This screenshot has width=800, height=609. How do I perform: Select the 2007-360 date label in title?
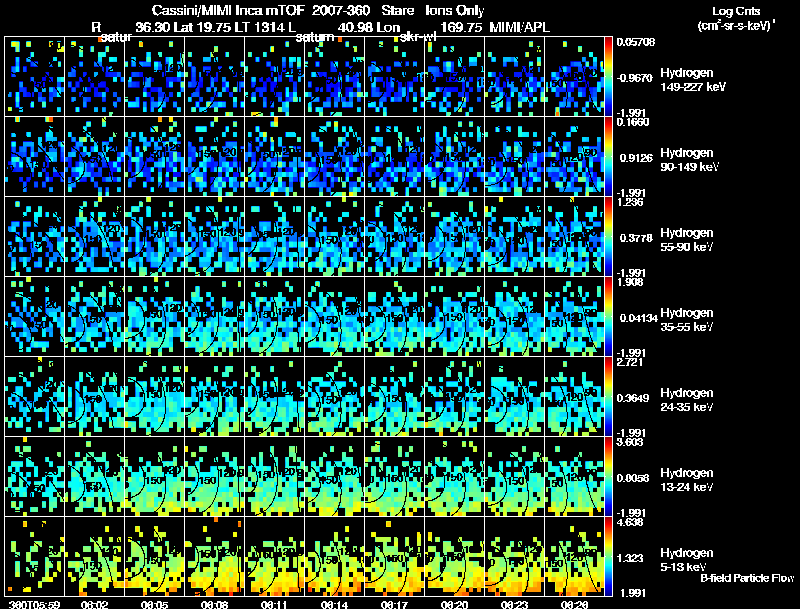pos(341,10)
